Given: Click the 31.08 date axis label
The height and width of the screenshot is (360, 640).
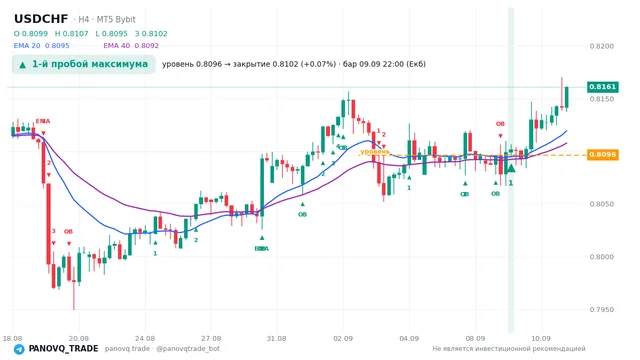Looking at the screenshot, I should tap(276, 338).
